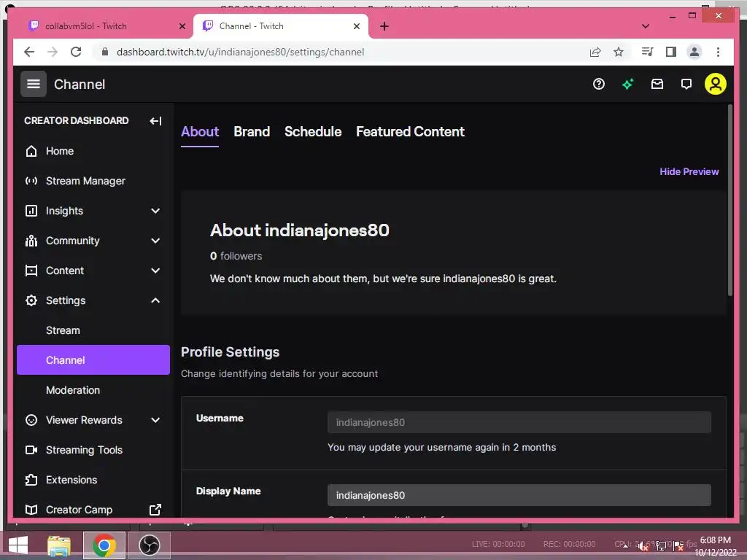Click the Viewer Rewards smiley icon
The height and width of the screenshot is (560, 747).
pyautogui.click(x=31, y=420)
